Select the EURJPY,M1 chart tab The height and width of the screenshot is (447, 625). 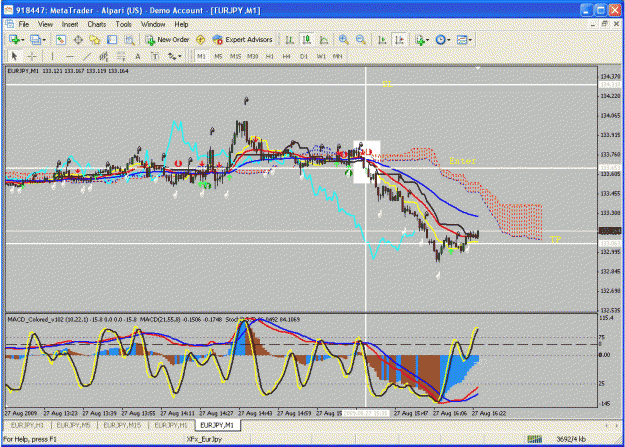click(x=217, y=425)
